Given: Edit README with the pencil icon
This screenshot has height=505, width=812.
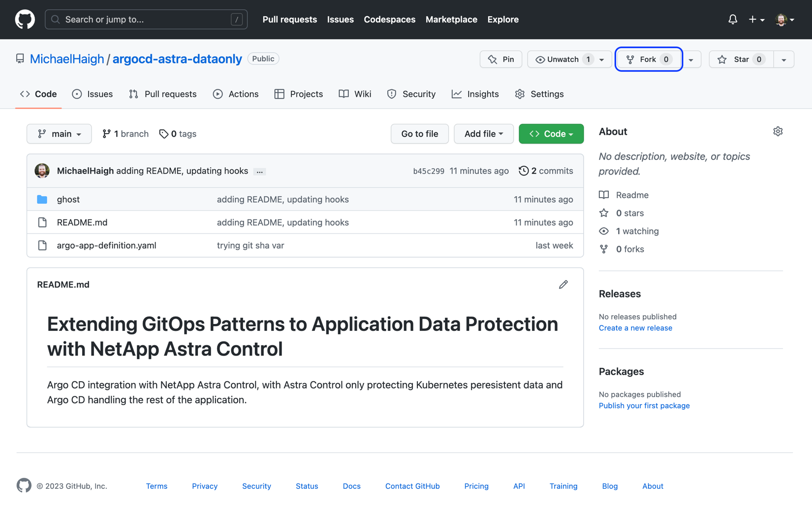Looking at the screenshot, I should coord(563,285).
